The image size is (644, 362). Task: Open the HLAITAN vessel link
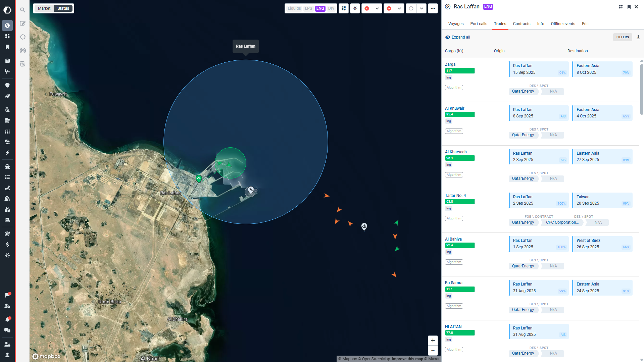pos(453,327)
